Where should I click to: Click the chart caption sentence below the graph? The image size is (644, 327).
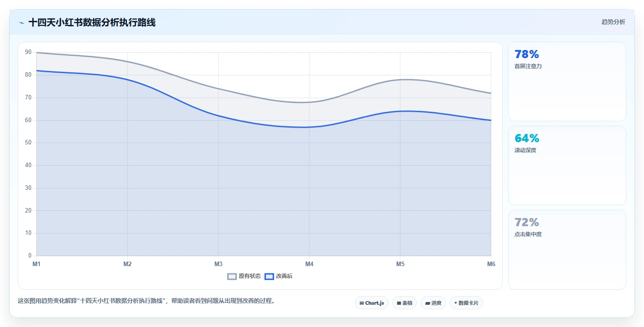click(x=146, y=301)
